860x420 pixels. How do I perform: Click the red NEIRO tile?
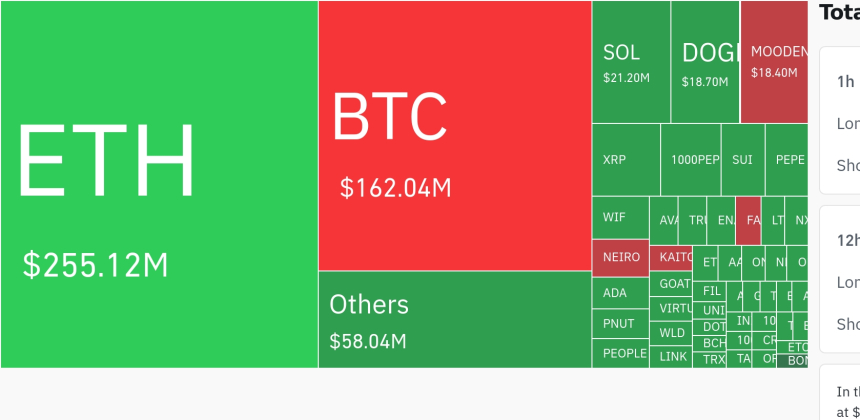point(620,257)
